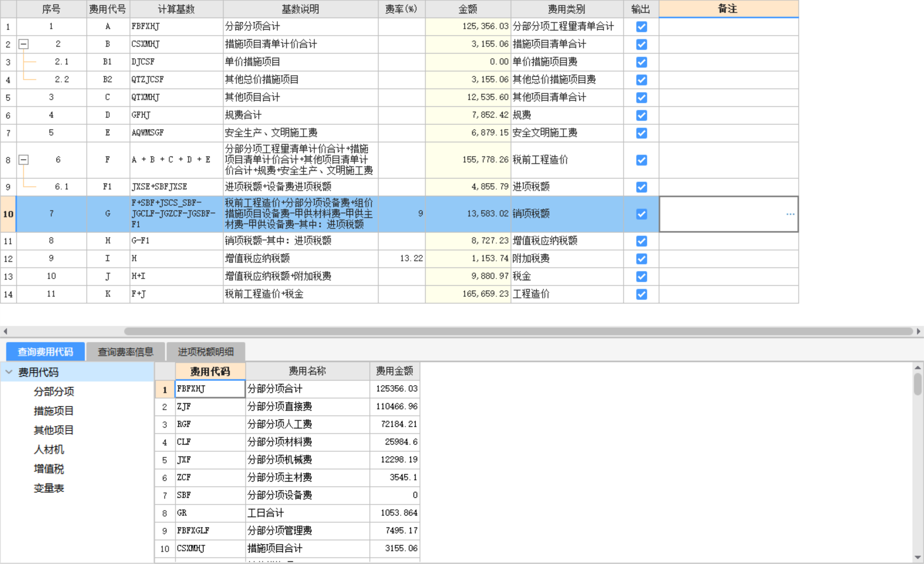Select 措施项目 in fee code tree
Viewport: 924px width, 564px height.
pos(54,411)
